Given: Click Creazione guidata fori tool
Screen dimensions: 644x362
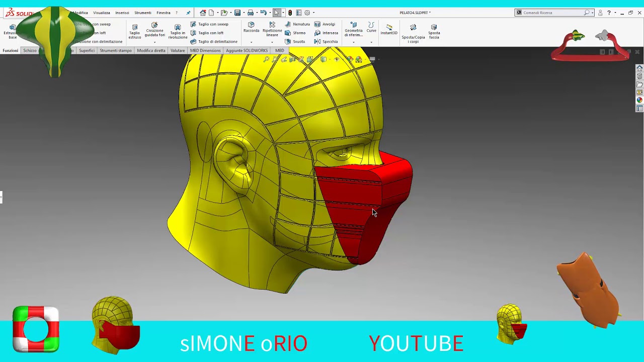Looking at the screenshot, I should [154, 30].
